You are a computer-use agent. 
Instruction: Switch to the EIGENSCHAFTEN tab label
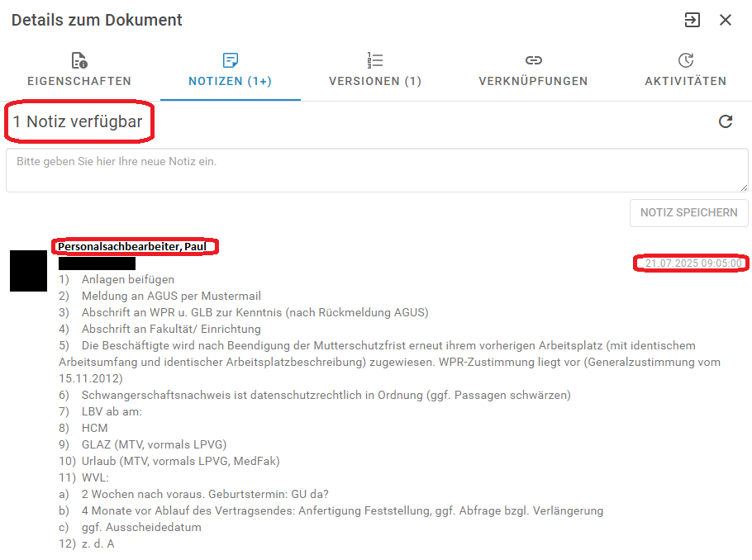pyautogui.click(x=79, y=81)
